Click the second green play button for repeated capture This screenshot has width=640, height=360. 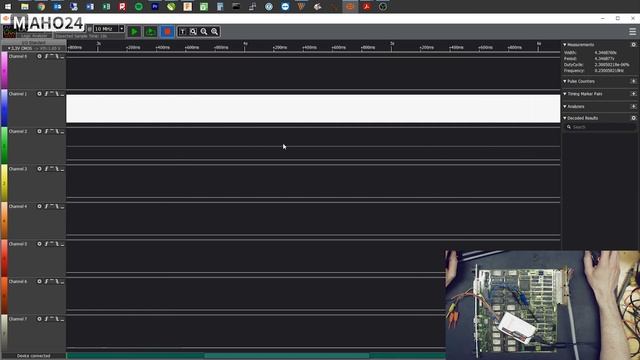click(x=151, y=31)
